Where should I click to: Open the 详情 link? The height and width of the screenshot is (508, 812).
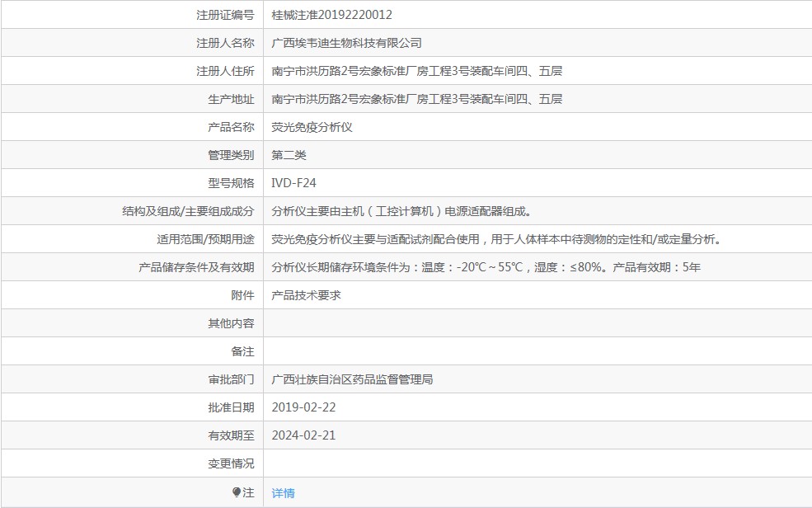coord(283,492)
